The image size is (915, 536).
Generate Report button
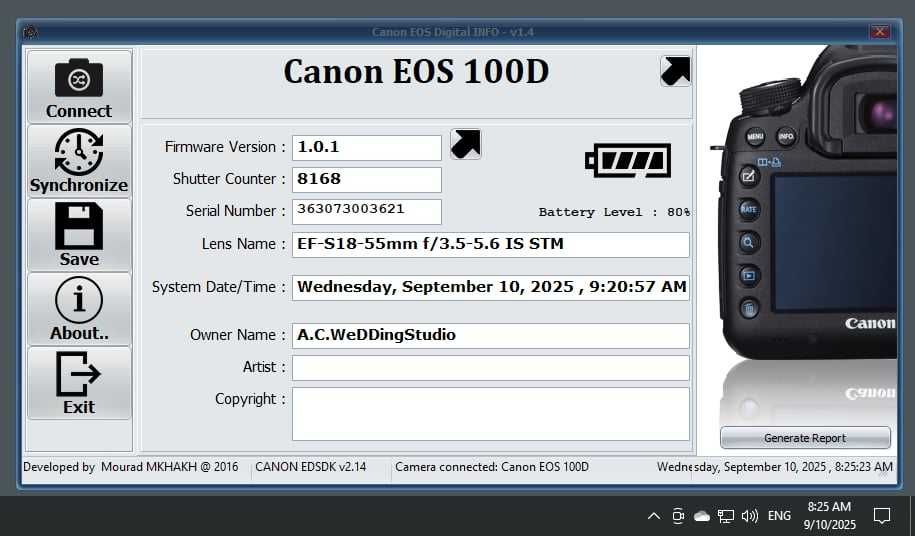click(x=805, y=437)
